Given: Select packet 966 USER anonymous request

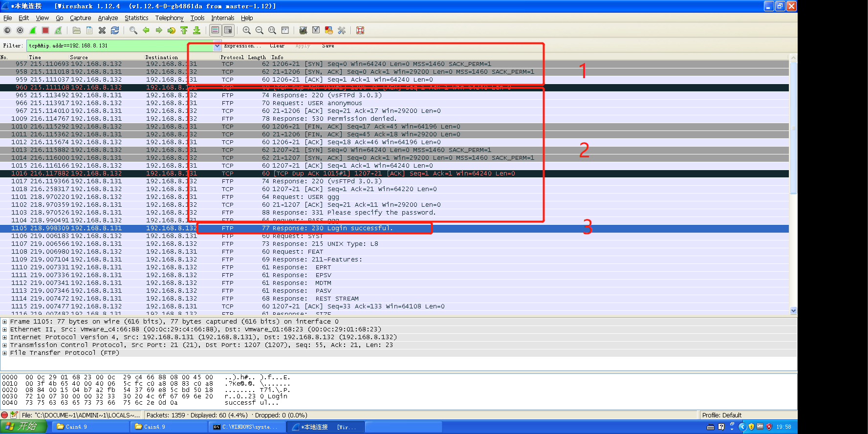Looking at the screenshot, I should coord(394,103).
